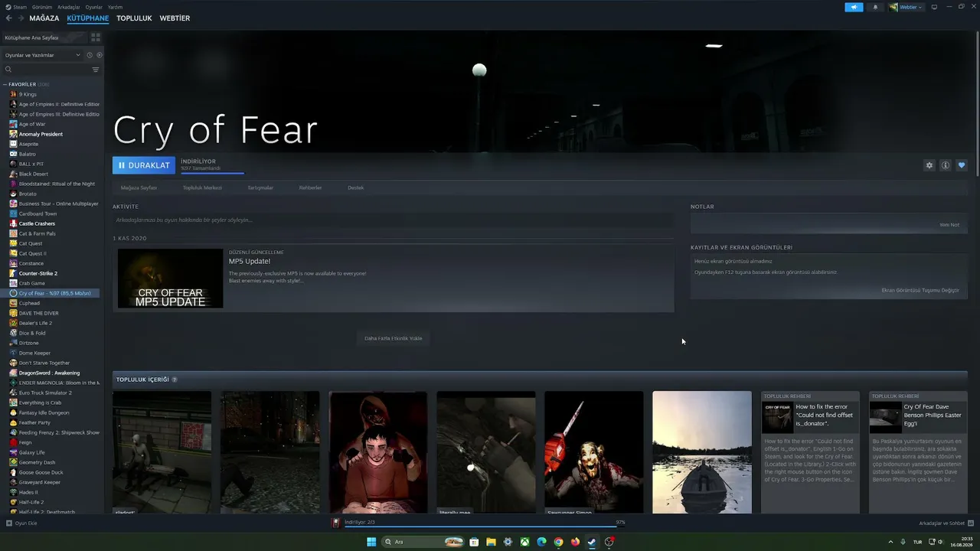Show Cry of Fear game info icon
This screenshot has width=980, height=551.
[946, 165]
